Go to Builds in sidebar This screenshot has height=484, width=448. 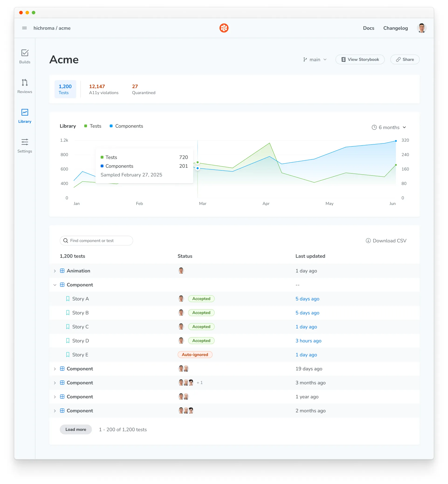pos(25,56)
